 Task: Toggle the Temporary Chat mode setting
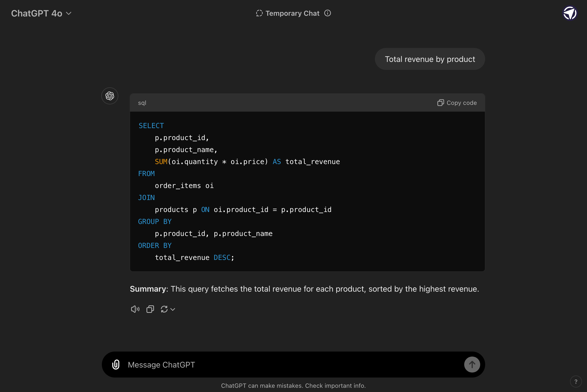click(x=293, y=13)
